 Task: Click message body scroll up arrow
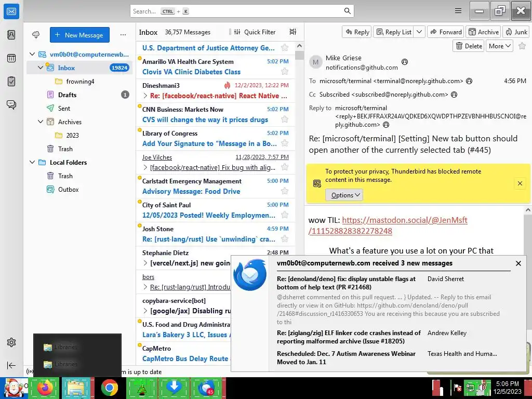528,210
